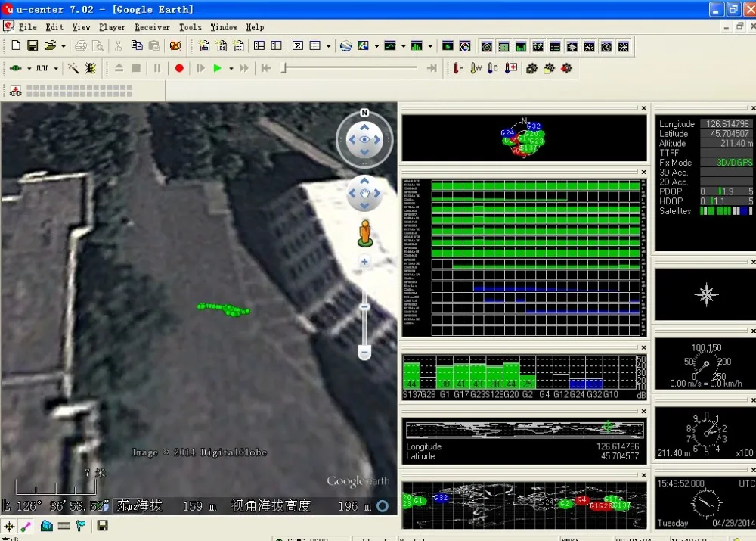The image size is (756, 541).
Task: Click the Copy icon in the toolbar
Action: 137,46
